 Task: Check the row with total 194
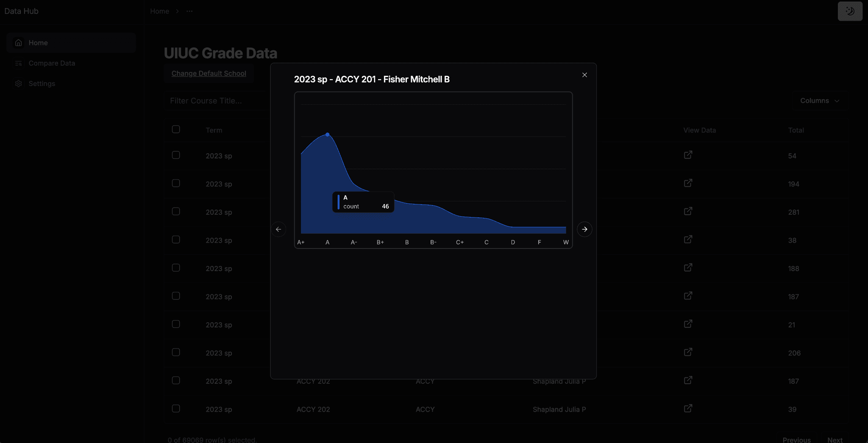coord(176,183)
